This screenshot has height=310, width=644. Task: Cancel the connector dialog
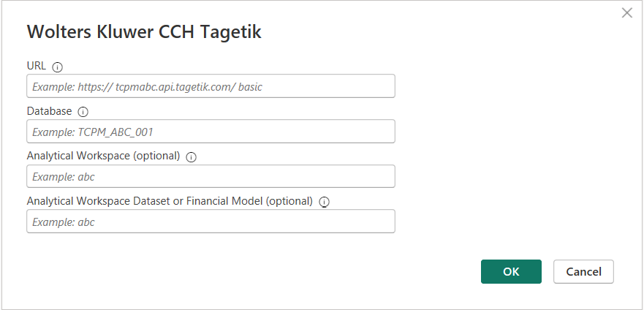point(583,271)
